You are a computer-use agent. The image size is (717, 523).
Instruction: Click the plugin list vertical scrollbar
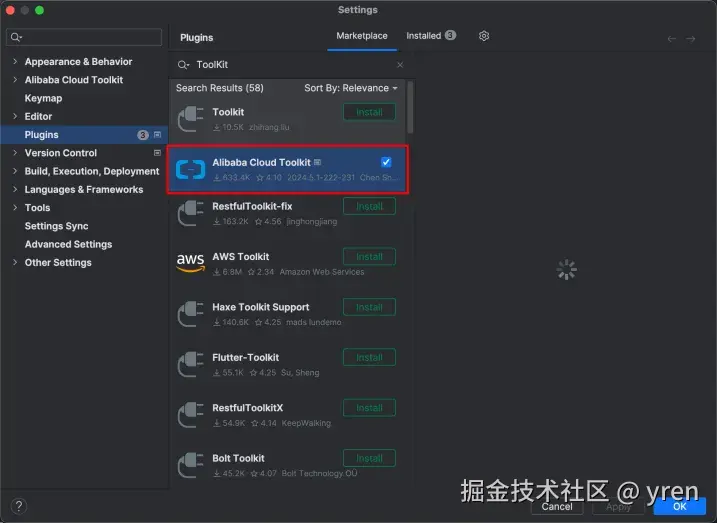click(x=410, y=107)
